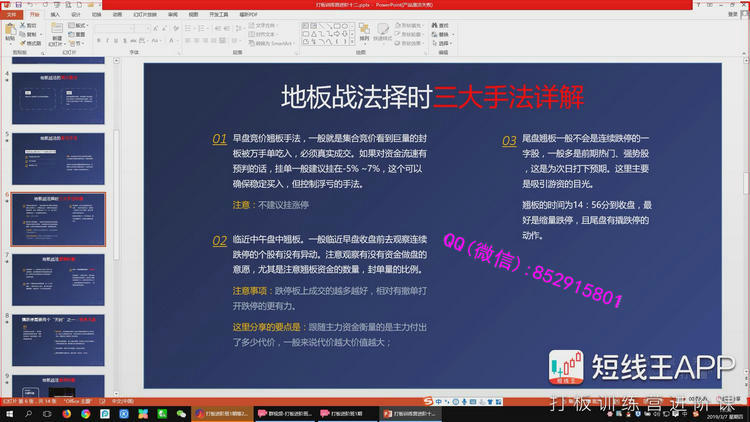This screenshot has height=422, width=750.
Task: Select Format Painter (格式刷) tool
Action: coord(31,44)
